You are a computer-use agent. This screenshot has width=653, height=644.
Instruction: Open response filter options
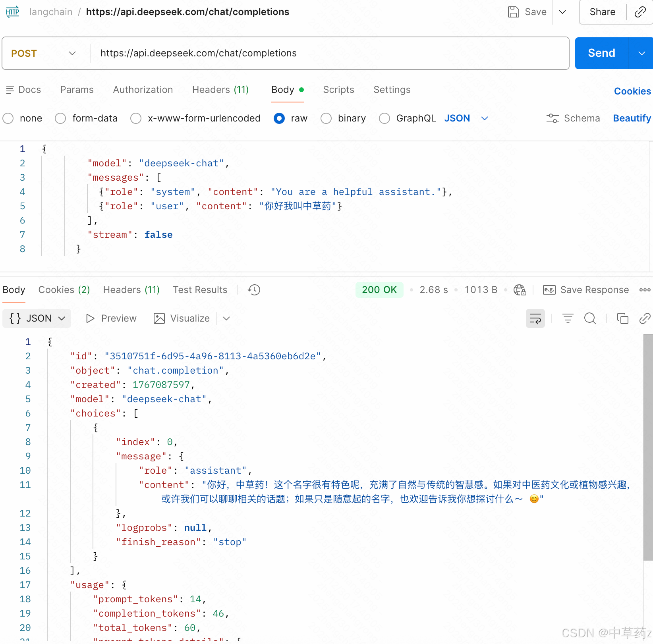pyautogui.click(x=568, y=318)
